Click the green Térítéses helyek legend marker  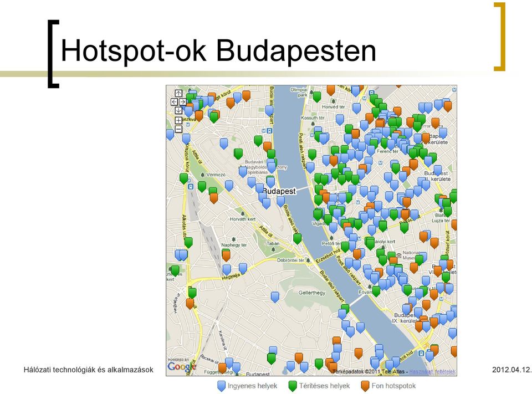[293, 386]
